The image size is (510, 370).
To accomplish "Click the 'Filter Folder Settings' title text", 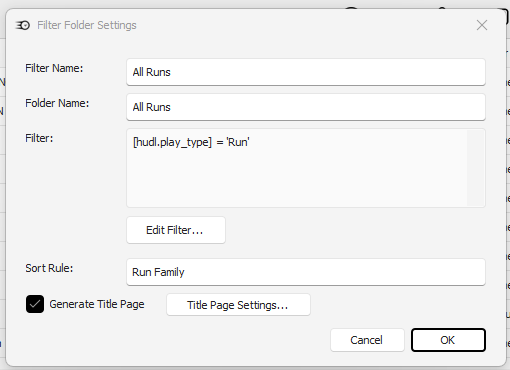I will pyautogui.click(x=87, y=25).
